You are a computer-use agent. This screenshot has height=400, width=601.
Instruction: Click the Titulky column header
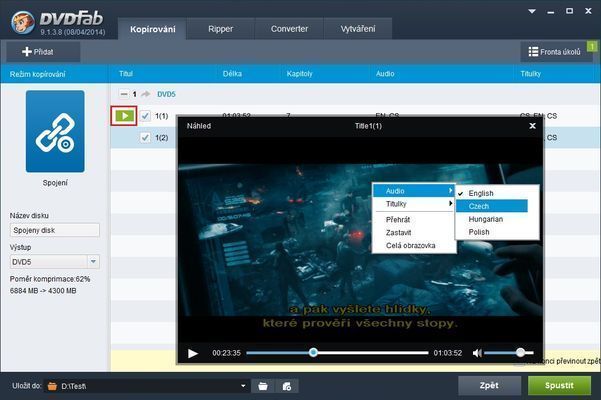coord(530,74)
